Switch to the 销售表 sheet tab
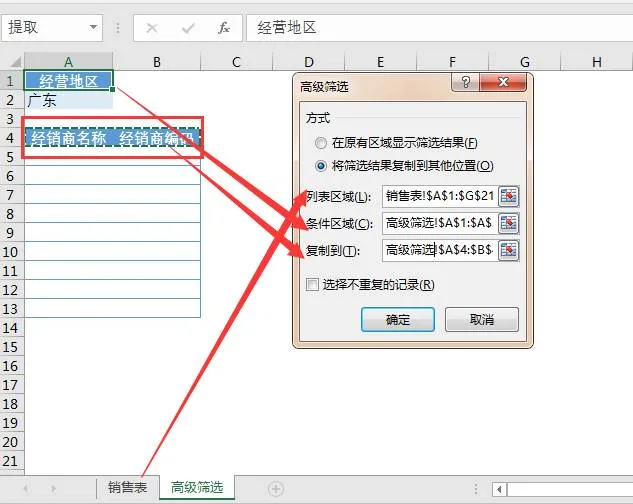Viewport: 633px width, 504px height. [128, 487]
